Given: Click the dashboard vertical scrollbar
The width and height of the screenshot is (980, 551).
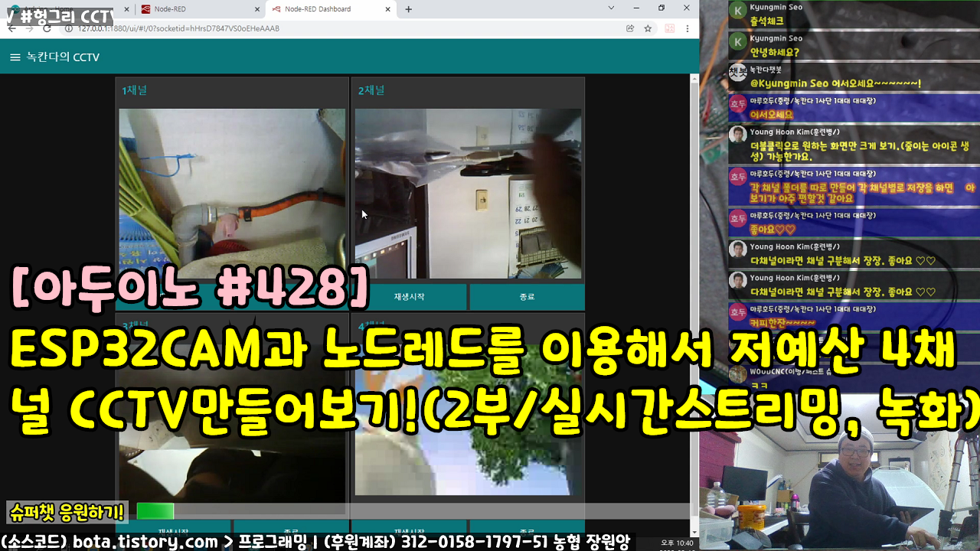Looking at the screenshot, I should 694,298.
